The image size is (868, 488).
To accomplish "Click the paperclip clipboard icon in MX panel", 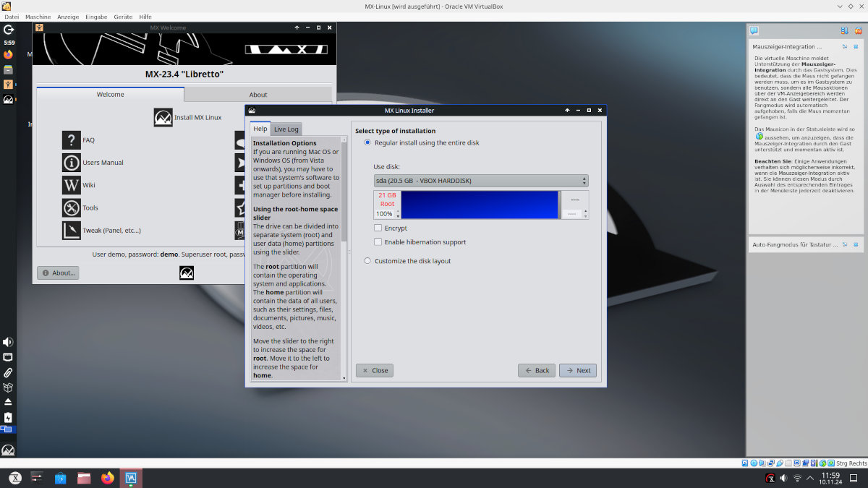I will click(8, 373).
